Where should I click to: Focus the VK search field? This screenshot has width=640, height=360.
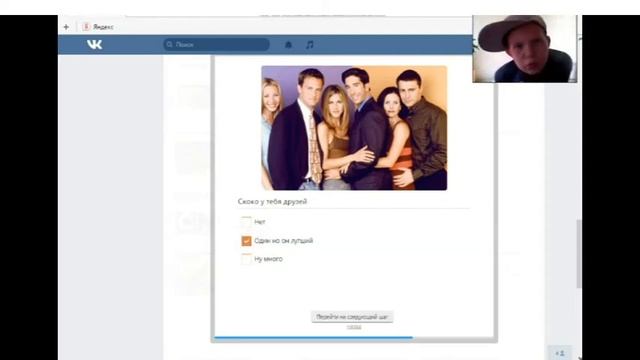click(x=216, y=44)
